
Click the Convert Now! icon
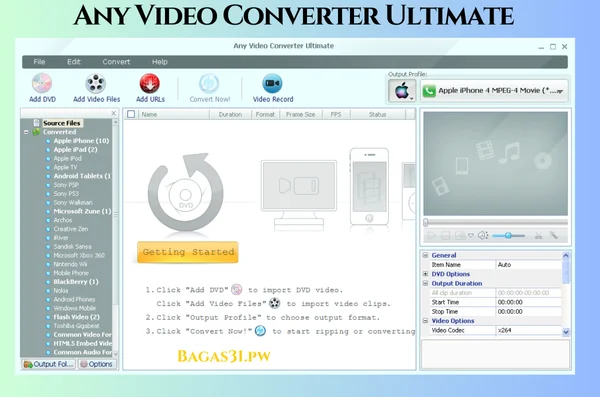(x=209, y=83)
